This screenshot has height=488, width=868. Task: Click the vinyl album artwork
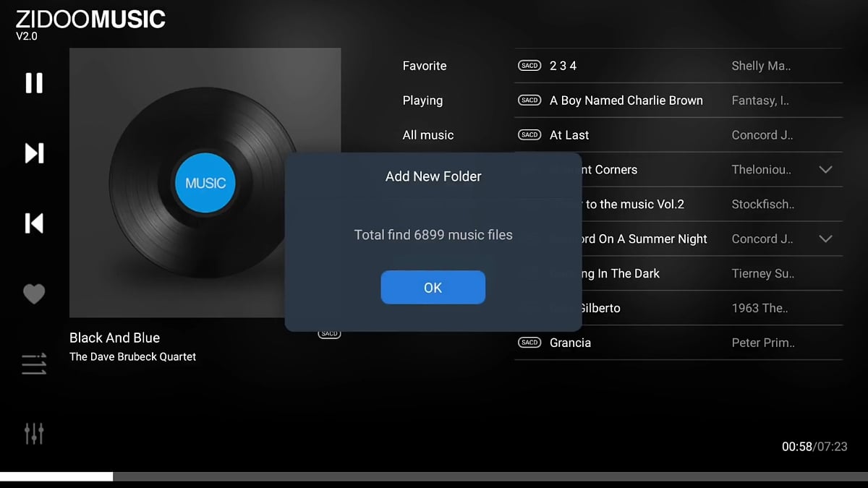tap(205, 182)
